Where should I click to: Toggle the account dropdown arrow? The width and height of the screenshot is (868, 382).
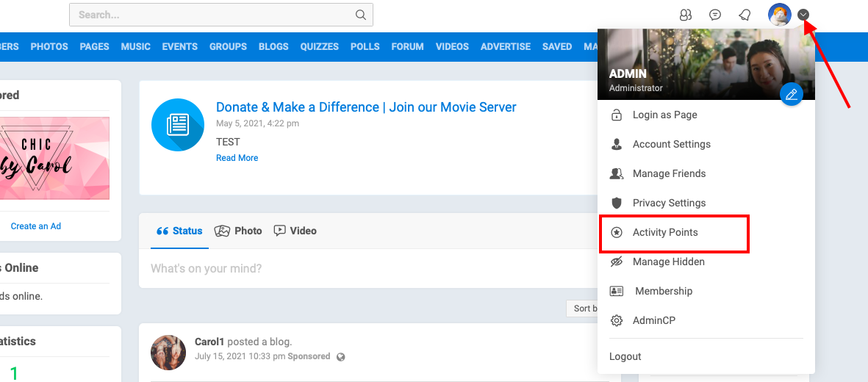(803, 15)
